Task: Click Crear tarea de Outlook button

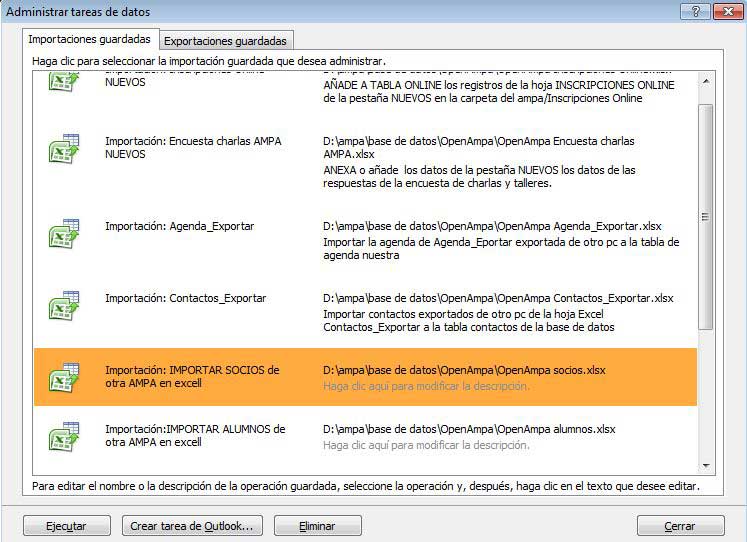Action: pyautogui.click(x=192, y=525)
